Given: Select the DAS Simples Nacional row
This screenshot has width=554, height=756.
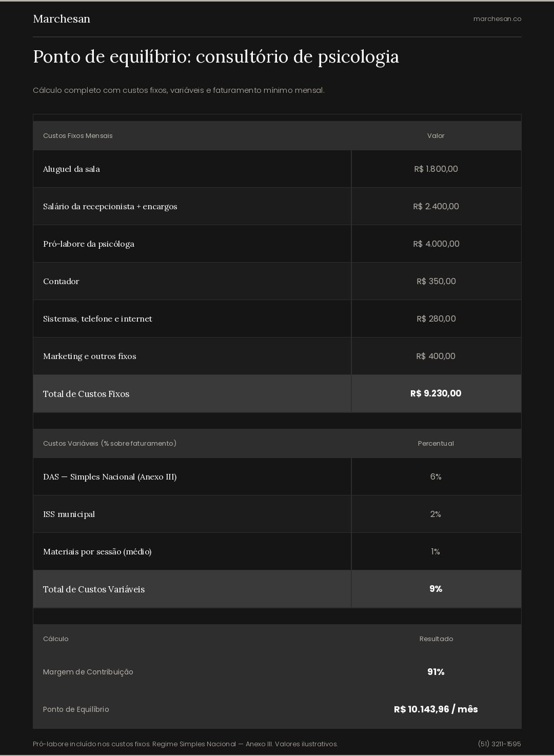Looking at the screenshot, I should tap(277, 476).
